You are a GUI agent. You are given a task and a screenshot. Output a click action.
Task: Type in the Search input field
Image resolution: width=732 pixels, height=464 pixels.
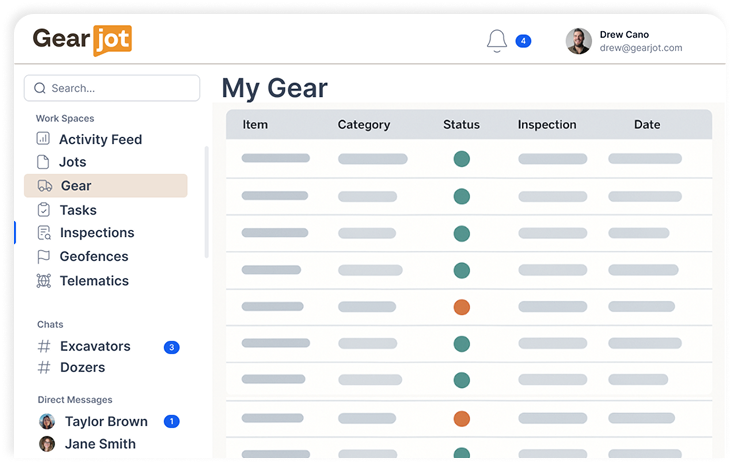[x=120, y=88]
